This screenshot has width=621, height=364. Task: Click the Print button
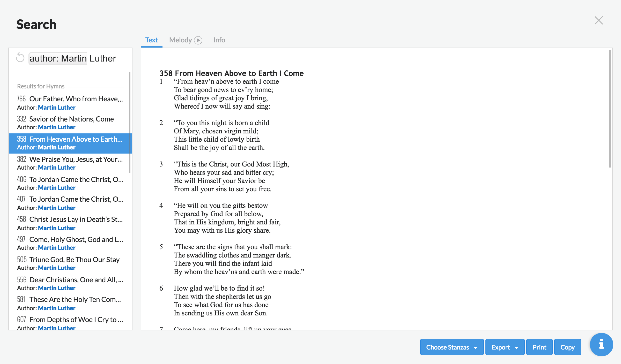[539, 347]
